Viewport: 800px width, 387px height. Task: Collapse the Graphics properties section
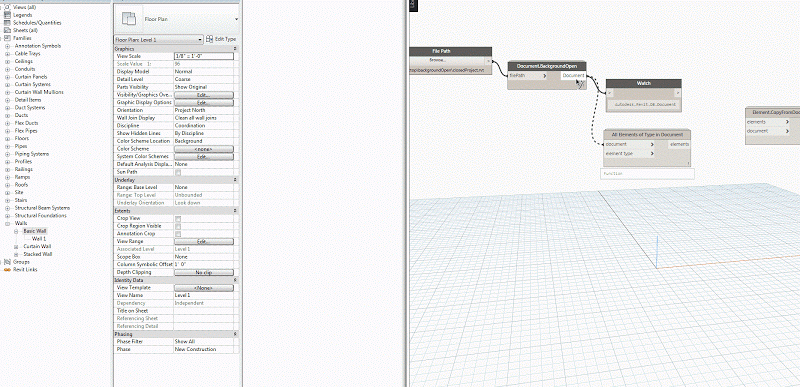click(x=235, y=48)
